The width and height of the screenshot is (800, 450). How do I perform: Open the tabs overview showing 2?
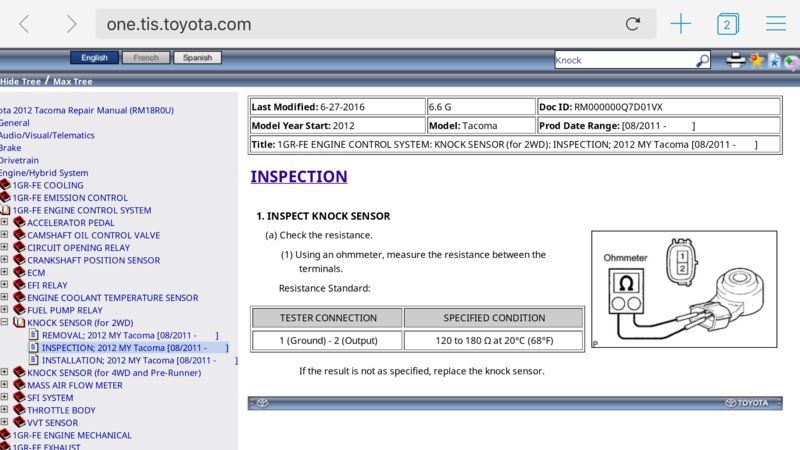(728, 24)
